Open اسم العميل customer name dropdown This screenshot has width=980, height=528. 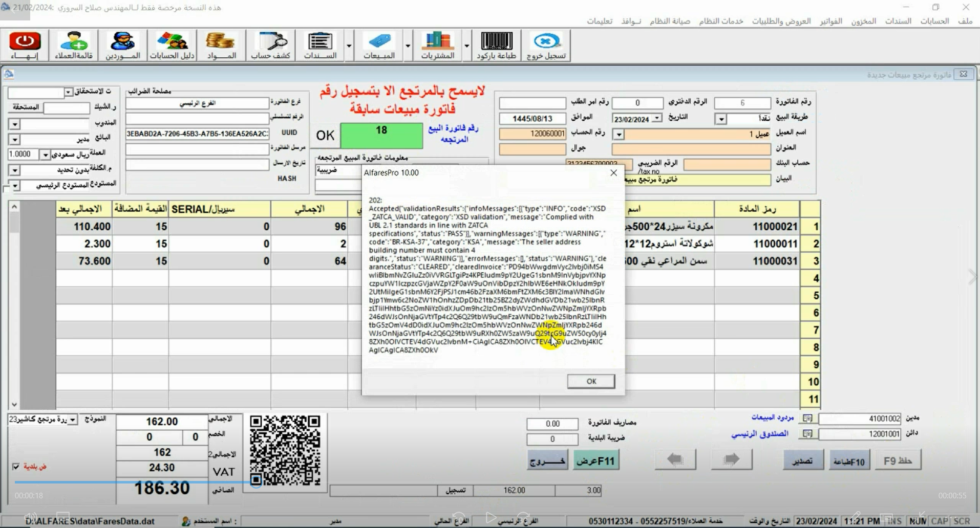619,134
